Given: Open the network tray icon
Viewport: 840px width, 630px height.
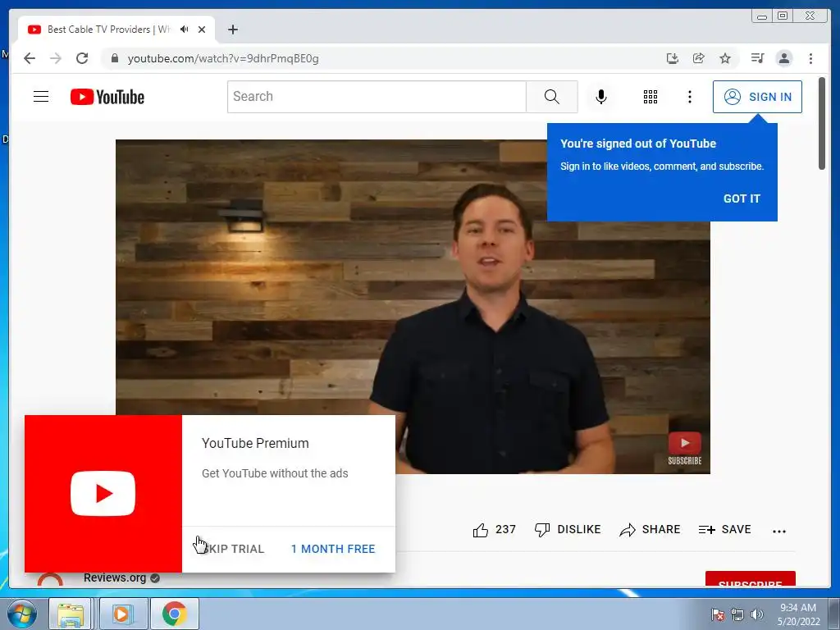Looking at the screenshot, I should pos(737,614).
